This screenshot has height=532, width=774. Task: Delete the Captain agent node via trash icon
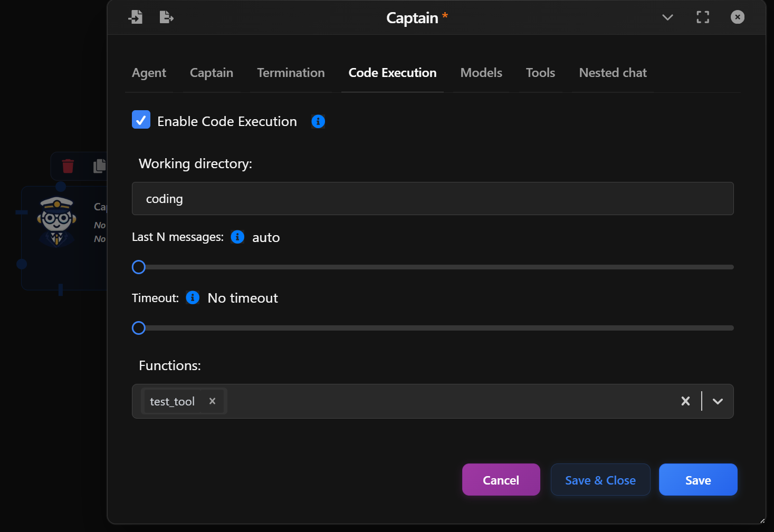coord(68,166)
